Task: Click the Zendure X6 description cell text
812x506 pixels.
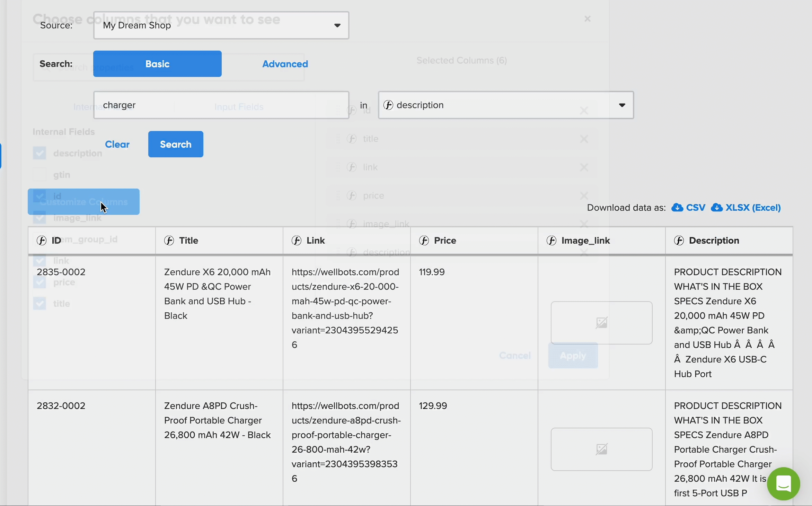Action: pyautogui.click(x=727, y=323)
